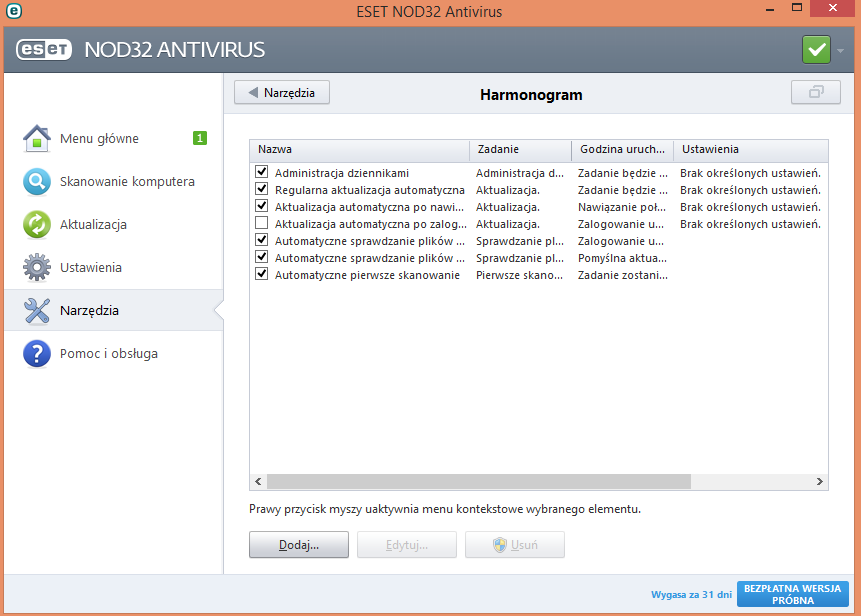Click the Zadanie zostani... time cell
Image resolution: width=861 pixels, height=616 pixels.
pyautogui.click(x=623, y=275)
